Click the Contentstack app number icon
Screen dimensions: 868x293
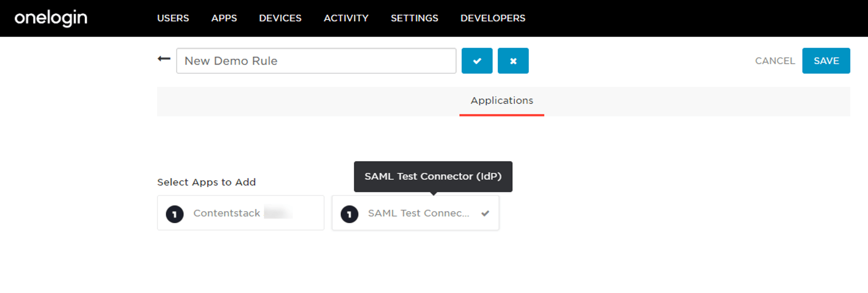pyautogui.click(x=175, y=214)
